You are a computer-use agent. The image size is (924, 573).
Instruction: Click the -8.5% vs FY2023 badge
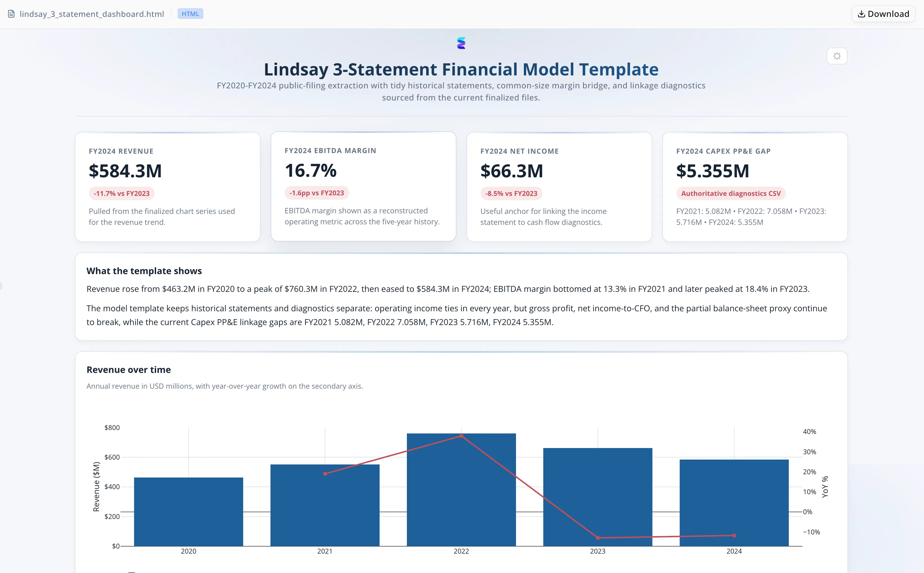511,194
